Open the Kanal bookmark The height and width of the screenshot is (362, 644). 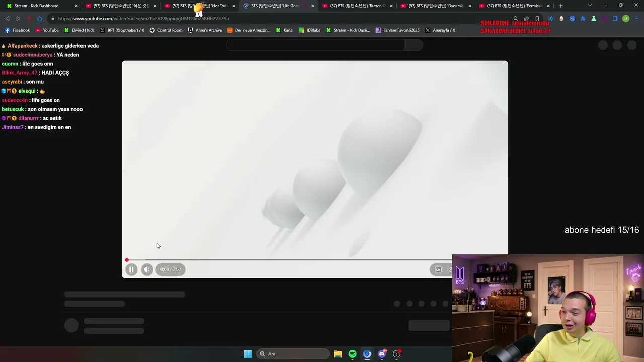pos(284,30)
